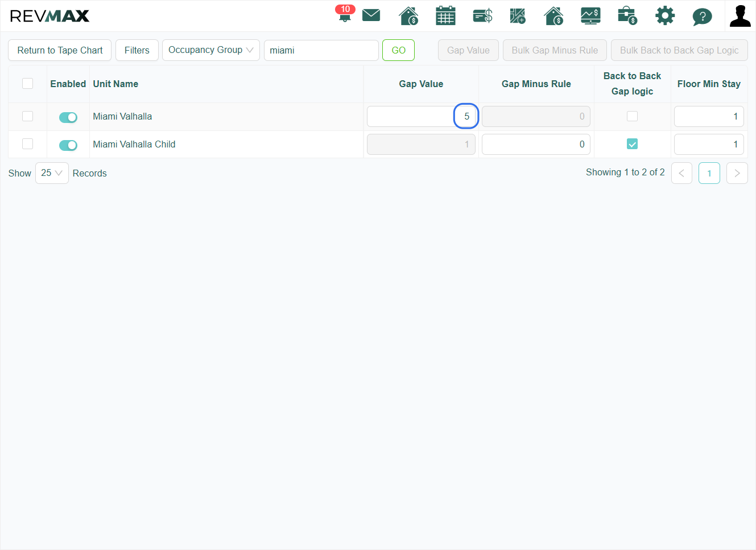Focus the search field containing miami
Screen dimensions: 756x550
(x=321, y=50)
